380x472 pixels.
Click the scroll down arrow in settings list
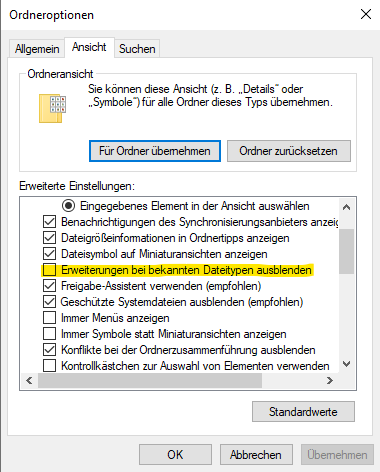tap(347, 364)
